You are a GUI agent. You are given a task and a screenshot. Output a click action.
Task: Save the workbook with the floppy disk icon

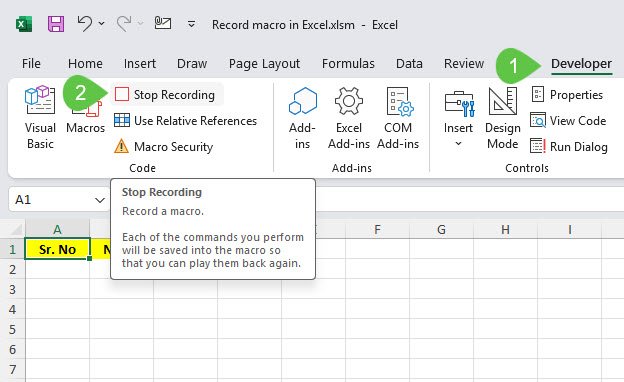[x=56, y=24]
